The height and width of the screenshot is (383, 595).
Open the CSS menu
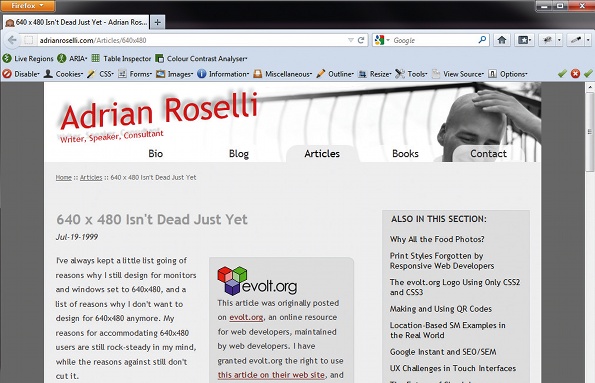(x=101, y=74)
